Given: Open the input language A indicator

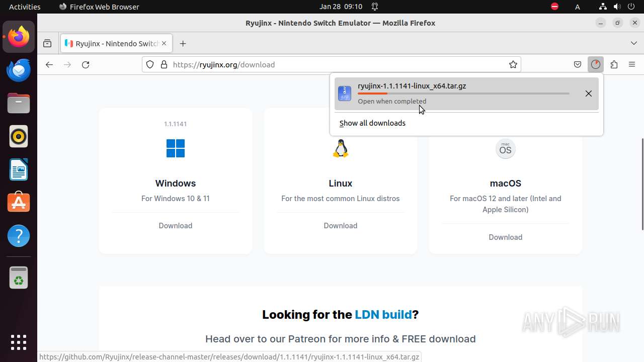Looking at the screenshot, I should 578,7.
